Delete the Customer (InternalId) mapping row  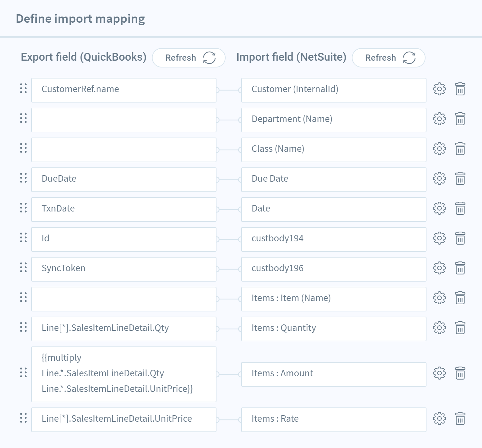pyautogui.click(x=460, y=89)
